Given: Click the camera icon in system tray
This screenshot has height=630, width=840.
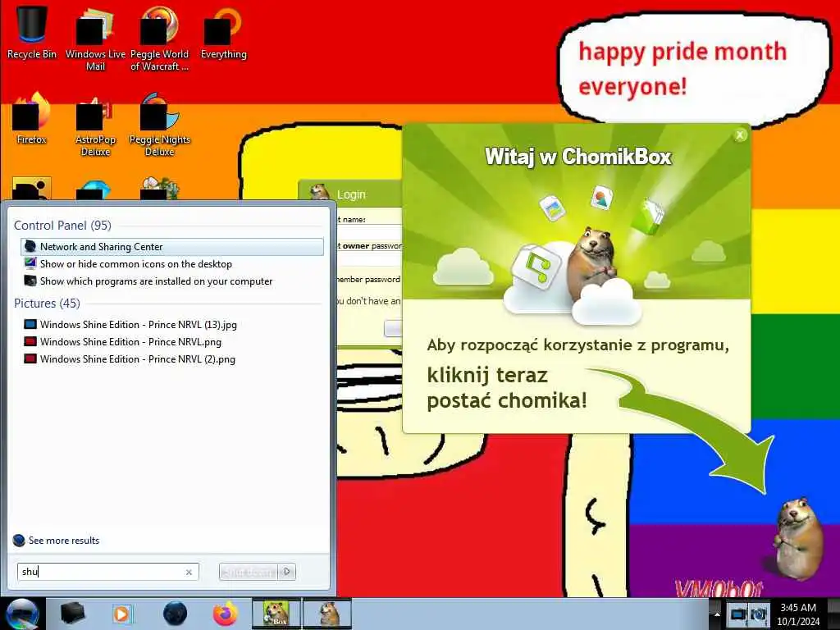Looking at the screenshot, I should 758,614.
